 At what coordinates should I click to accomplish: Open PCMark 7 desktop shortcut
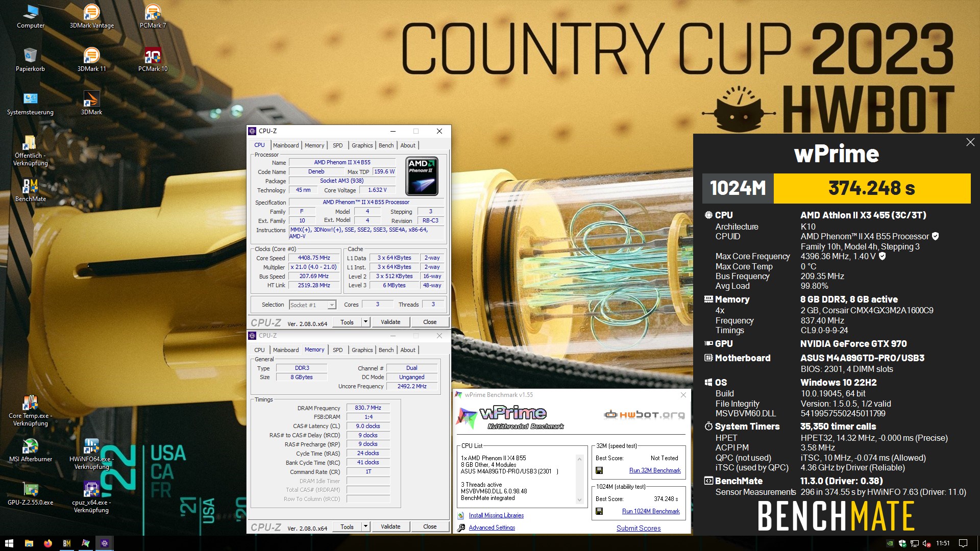(x=153, y=16)
